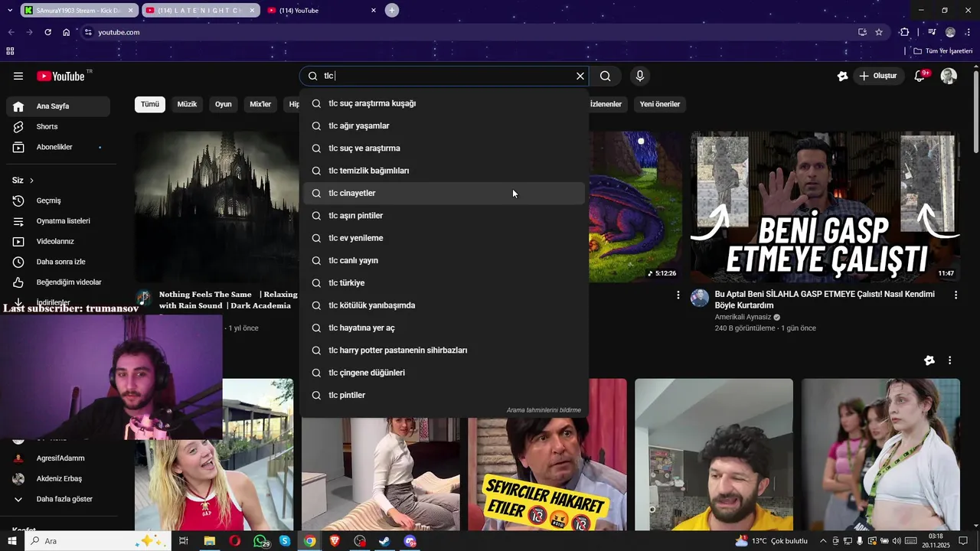Viewport: 980px width, 551px height.
Task: Open Windows Start menu
Action: coord(12,541)
